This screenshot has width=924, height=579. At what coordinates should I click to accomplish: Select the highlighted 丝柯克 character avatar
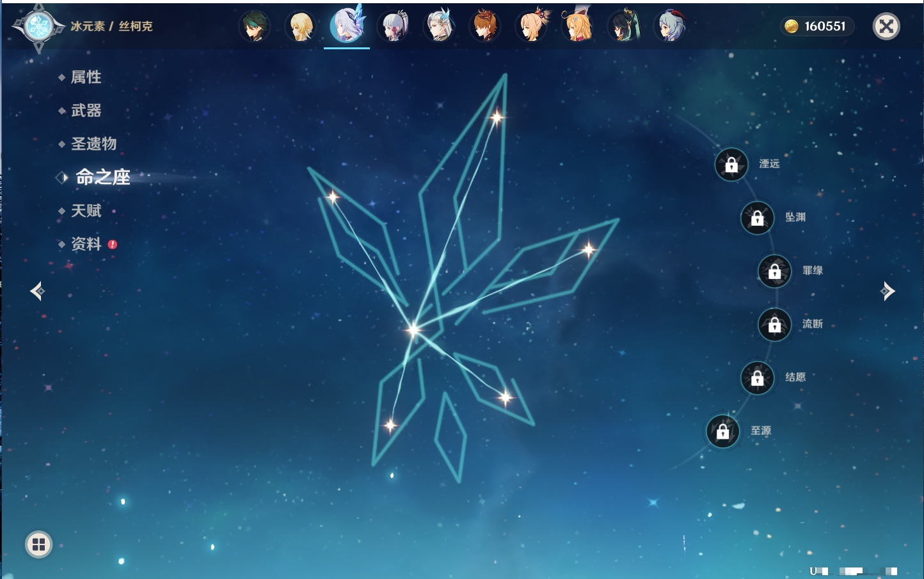pos(347,26)
